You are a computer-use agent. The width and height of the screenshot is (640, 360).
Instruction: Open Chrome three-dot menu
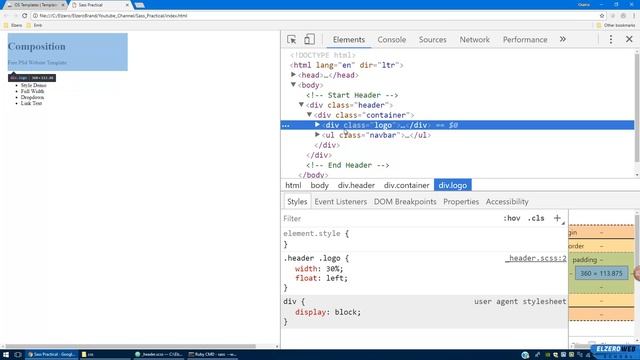[x=634, y=16]
